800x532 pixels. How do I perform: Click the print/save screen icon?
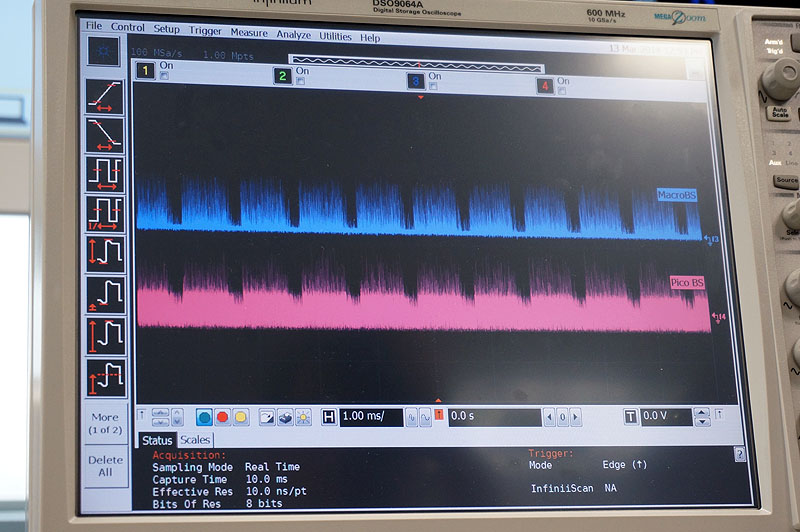click(285, 418)
